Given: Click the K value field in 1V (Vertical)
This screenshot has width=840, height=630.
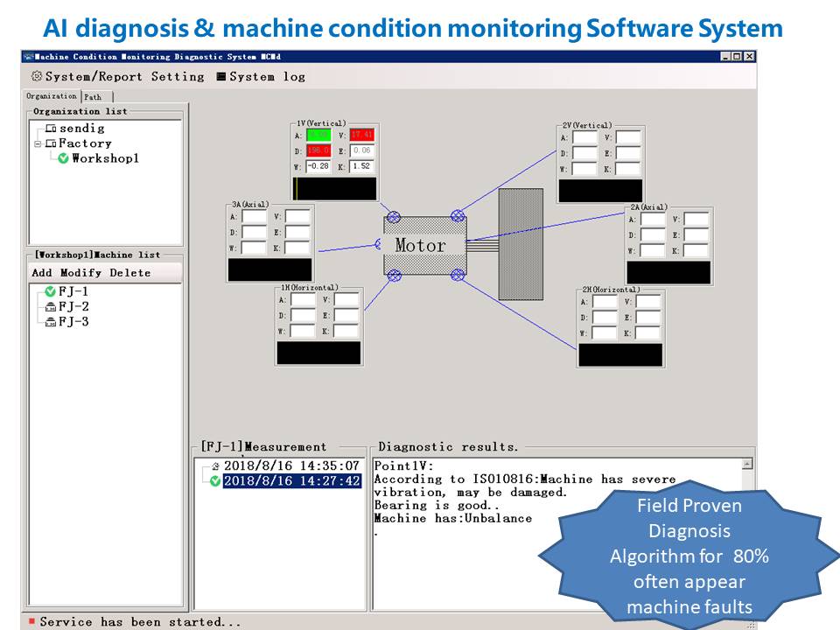Looking at the screenshot, I should coord(361,166).
